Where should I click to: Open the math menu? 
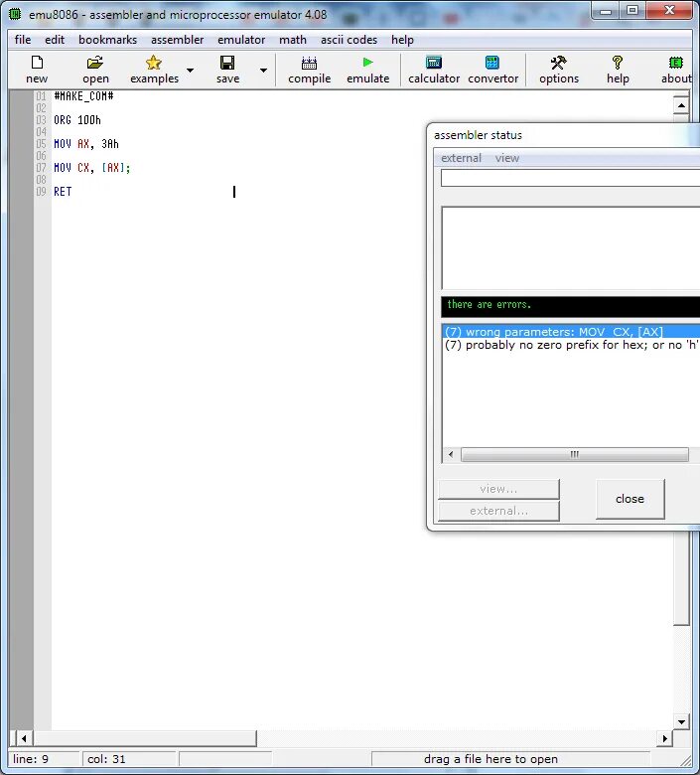[x=293, y=40]
